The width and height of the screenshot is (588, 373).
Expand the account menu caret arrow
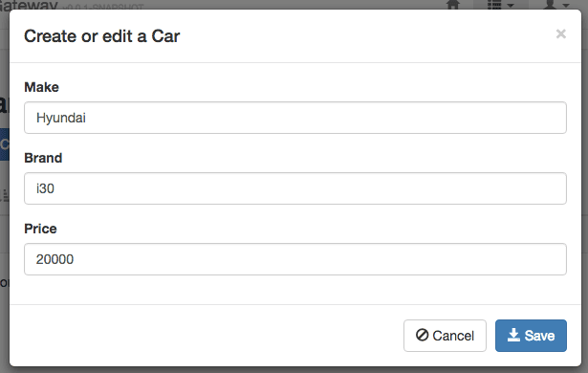566,6
